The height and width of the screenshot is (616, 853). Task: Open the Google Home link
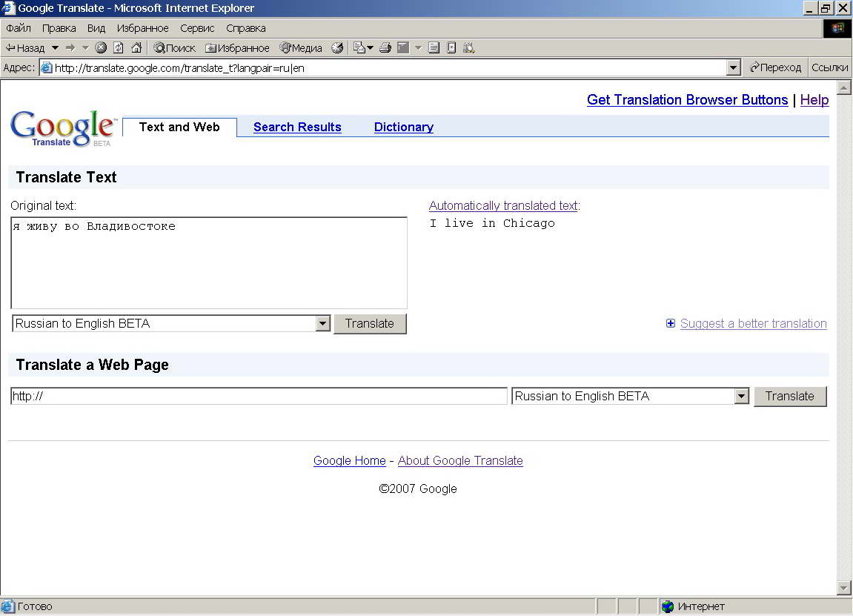pos(349,461)
